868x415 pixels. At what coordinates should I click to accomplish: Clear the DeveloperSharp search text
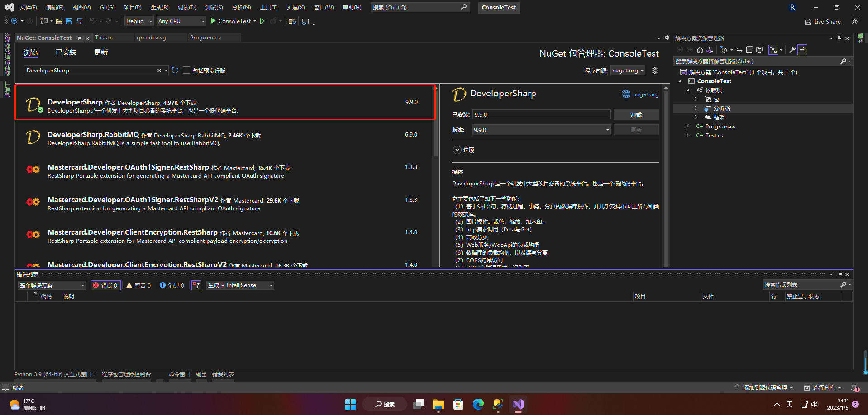pos(159,71)
